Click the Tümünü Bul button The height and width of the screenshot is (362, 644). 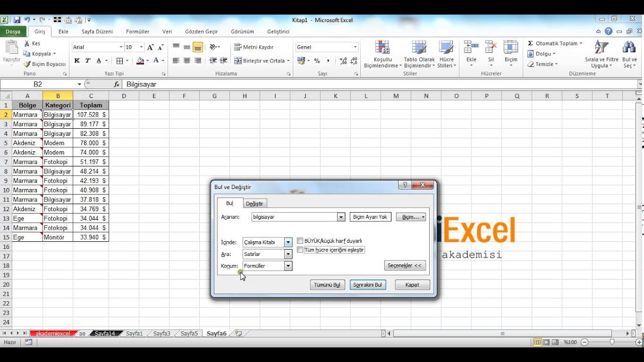pos(327,285)
